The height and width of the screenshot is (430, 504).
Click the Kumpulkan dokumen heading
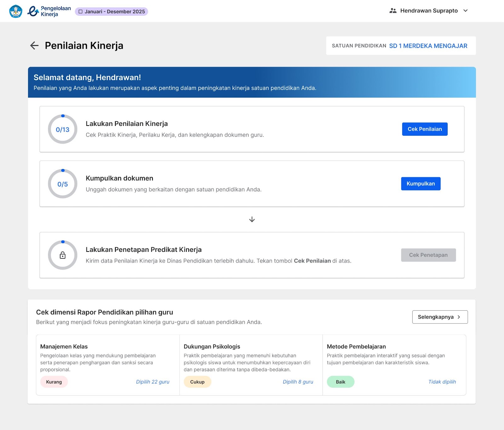click(x=119, y=178)
